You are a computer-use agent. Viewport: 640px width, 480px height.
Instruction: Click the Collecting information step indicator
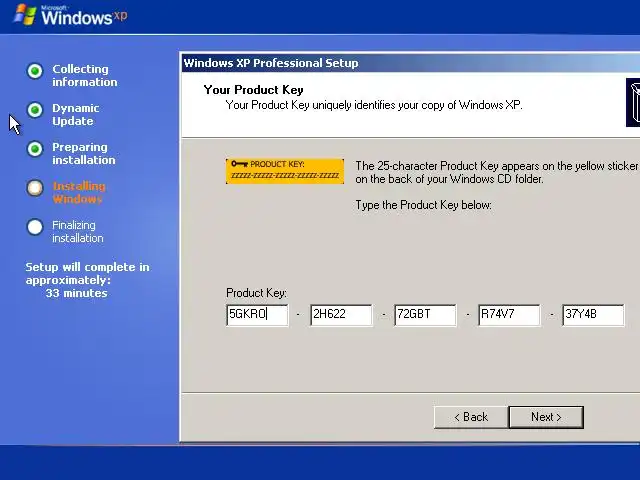tap(35, 71)
